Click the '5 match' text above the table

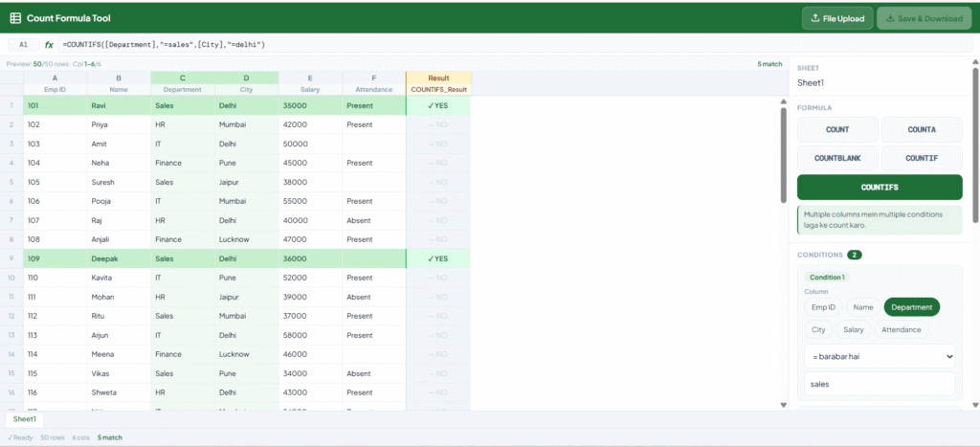pyautogui.click(x=769, y=64)
